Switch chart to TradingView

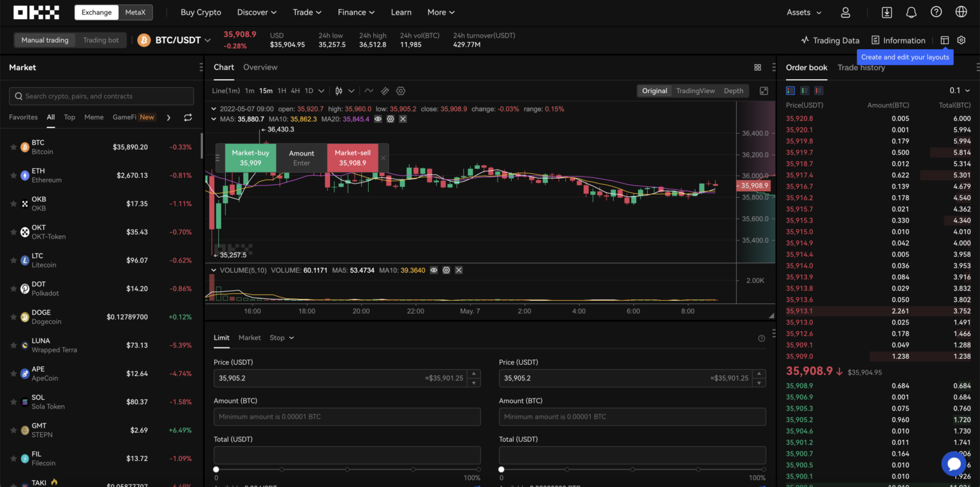pos(695,91)
